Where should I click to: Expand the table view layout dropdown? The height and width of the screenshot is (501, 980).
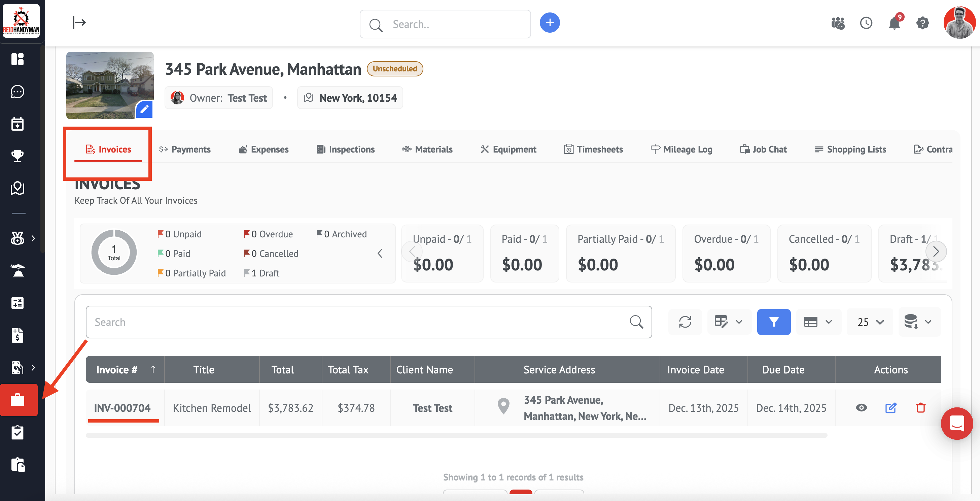tap(818, 322)
